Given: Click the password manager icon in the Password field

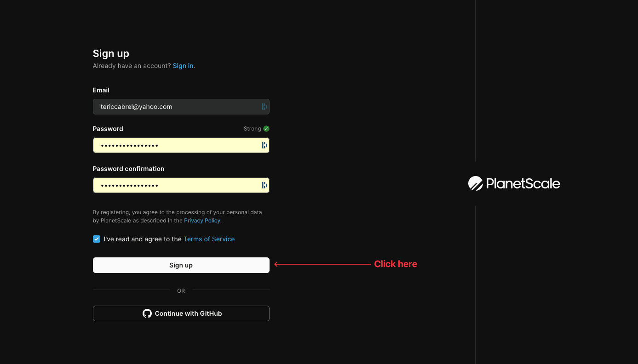Looking at the screenshot, I should pyautogui.click(x=264, y=145).
